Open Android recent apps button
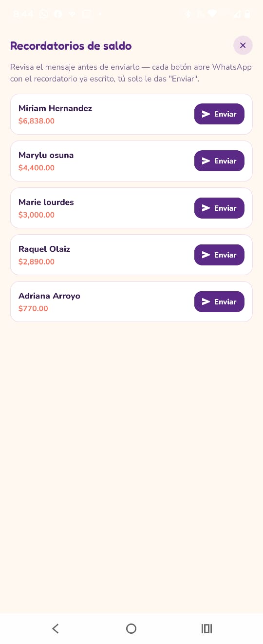 pos(207,628)
